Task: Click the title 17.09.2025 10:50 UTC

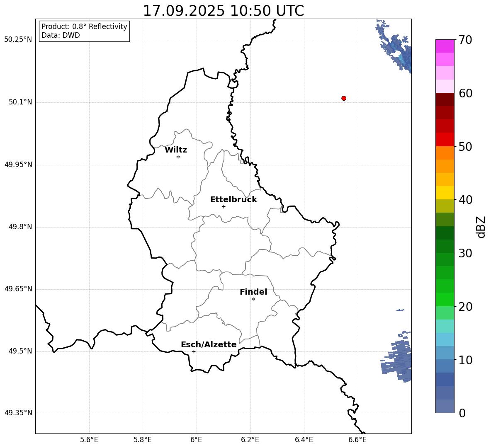Action: (x=223, y=11)
